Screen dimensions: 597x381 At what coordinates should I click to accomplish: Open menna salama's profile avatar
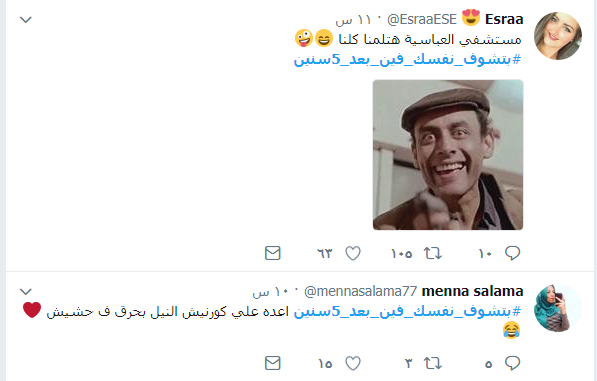(558, 308)
